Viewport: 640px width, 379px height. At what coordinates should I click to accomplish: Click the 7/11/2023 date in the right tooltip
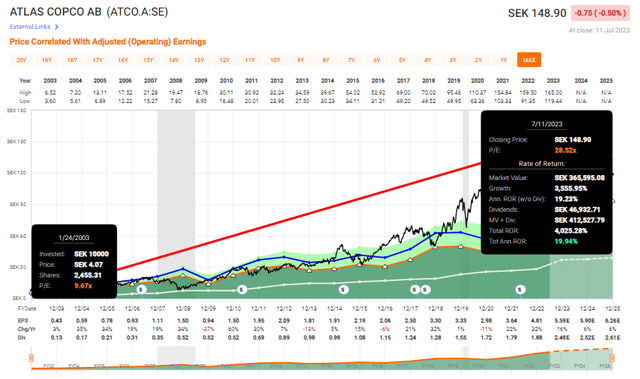tap(547, 124)
